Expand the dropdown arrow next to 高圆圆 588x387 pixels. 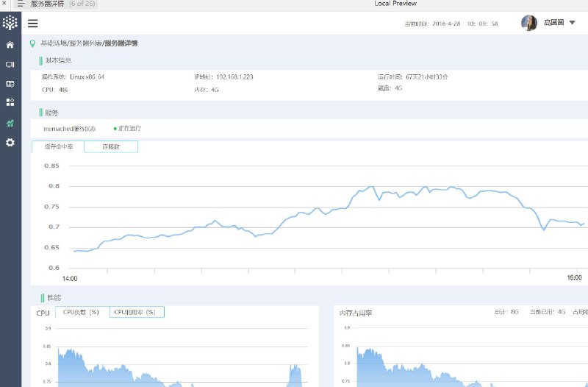(573, 23)
